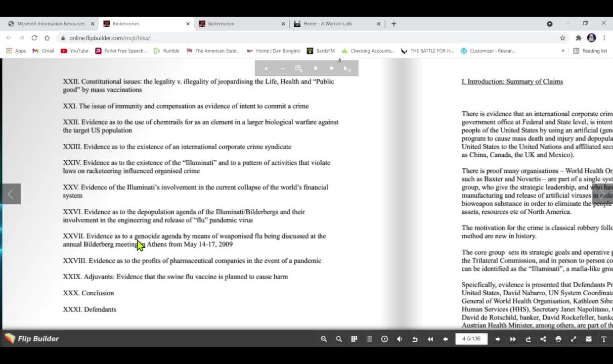
Task: Show page thumbnails grid
Action: [354, 339]
